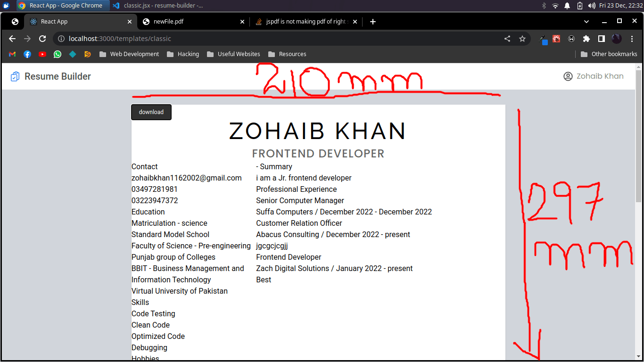Bookmark this tab with the star icon
This screenshot has width=644, height=362.
tap(522, 39)
